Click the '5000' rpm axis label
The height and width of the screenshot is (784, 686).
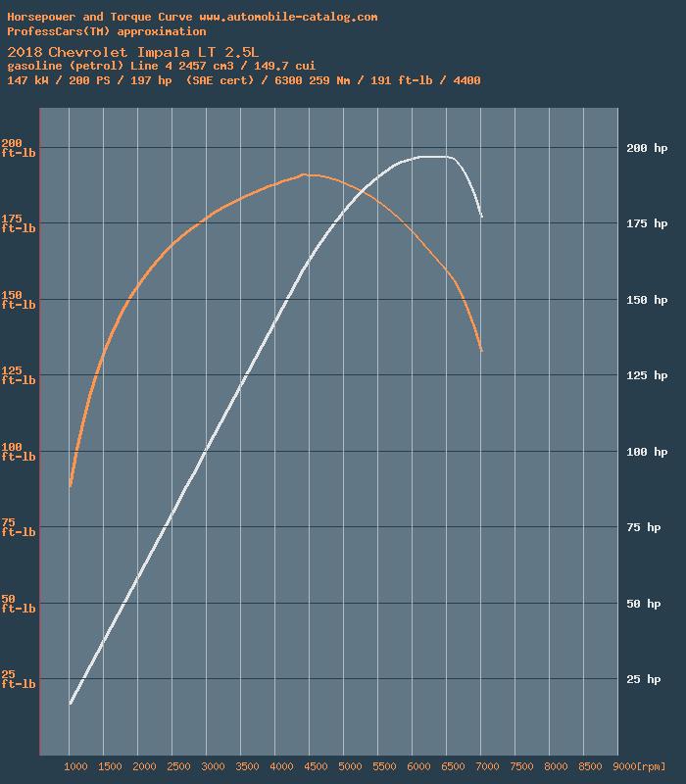pos(350,766)
